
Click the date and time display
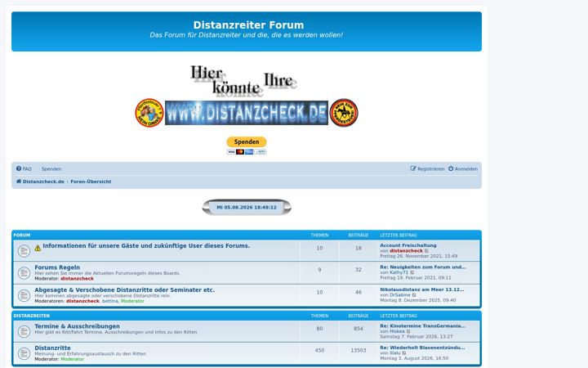click(x=247, y=207)
